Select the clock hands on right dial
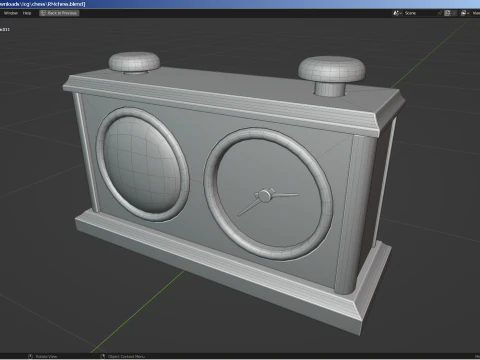The image size is (480, 360). (267, 201)
